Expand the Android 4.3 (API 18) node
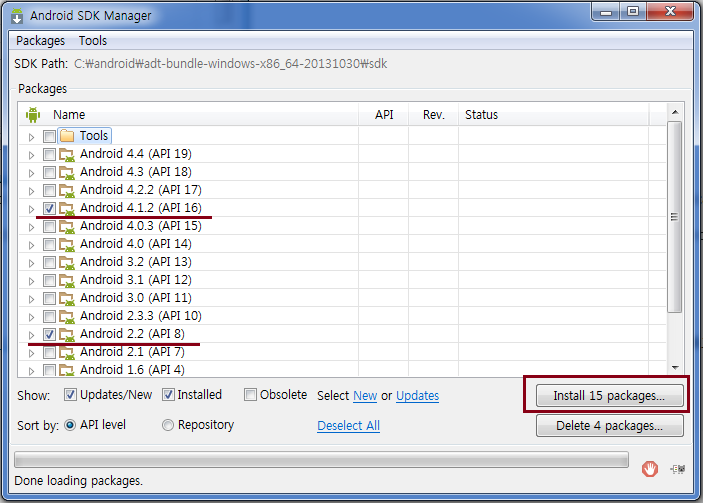Image resolution: width=703 pixels, height=503 pixels. [x=31, y=173]
